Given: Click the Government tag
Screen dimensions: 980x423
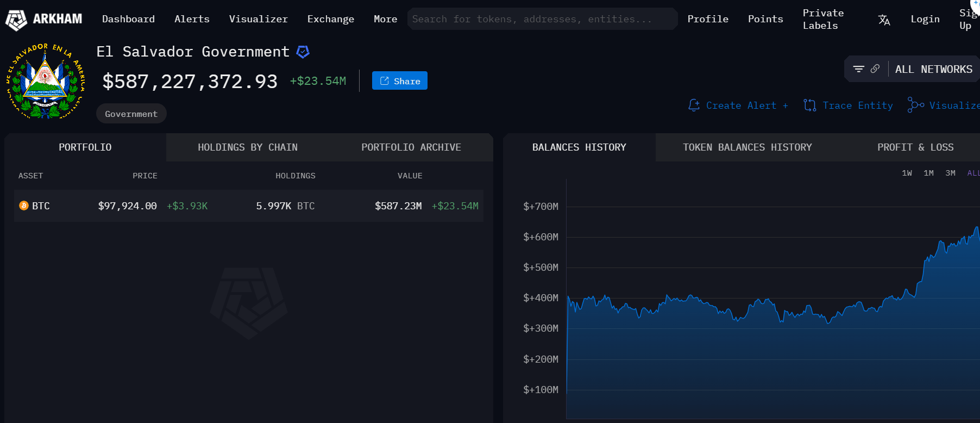Looking at the screenshot, I should pyautogui.click(x=131, y=114).
